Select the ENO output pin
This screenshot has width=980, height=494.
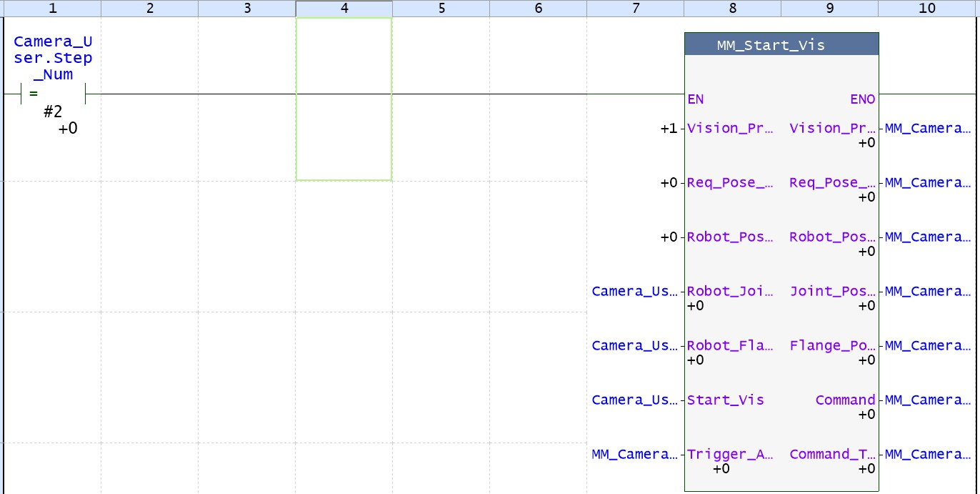[862, 100]
